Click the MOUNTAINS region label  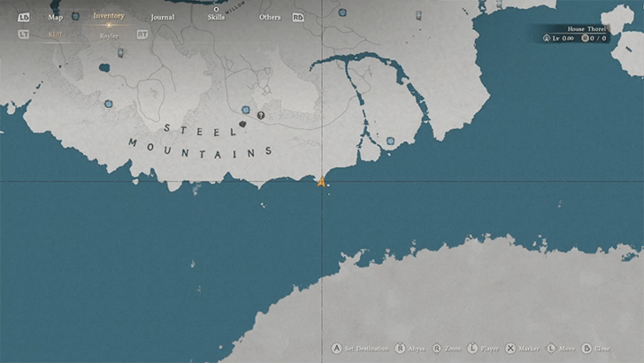tap(200, 150)
